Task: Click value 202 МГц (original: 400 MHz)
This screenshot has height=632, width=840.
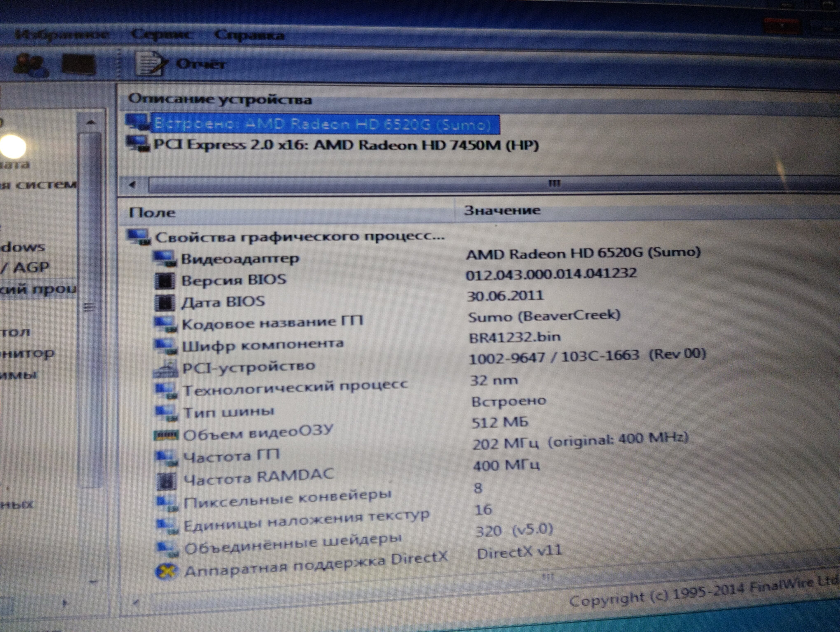Action: [581, 441]
